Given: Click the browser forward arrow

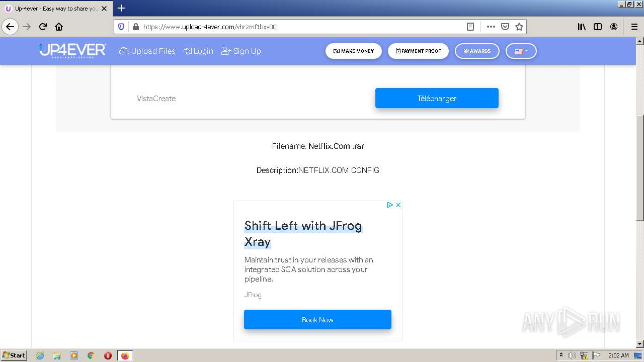Looking at the screenshot, I should (27, 27).
